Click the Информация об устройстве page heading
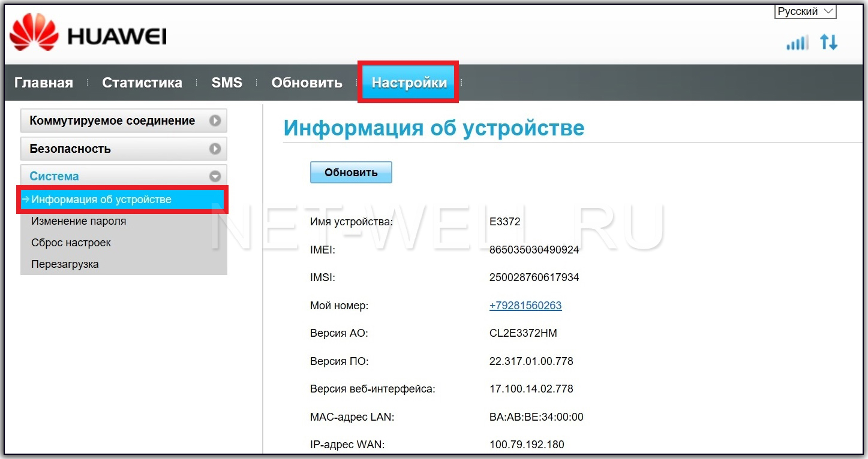 click(434, 128)
